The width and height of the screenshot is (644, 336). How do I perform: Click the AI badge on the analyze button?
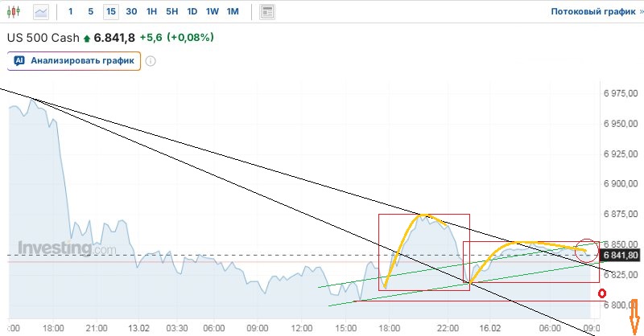(19, 61)
